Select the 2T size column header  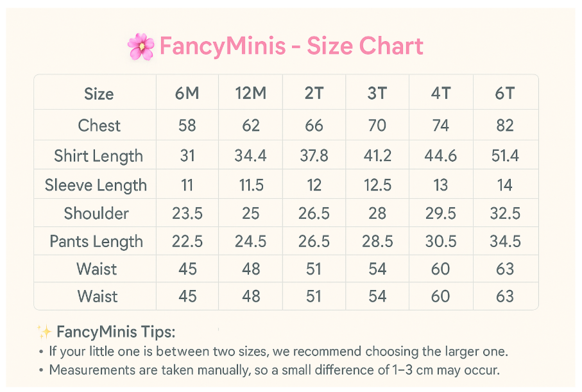314,93
